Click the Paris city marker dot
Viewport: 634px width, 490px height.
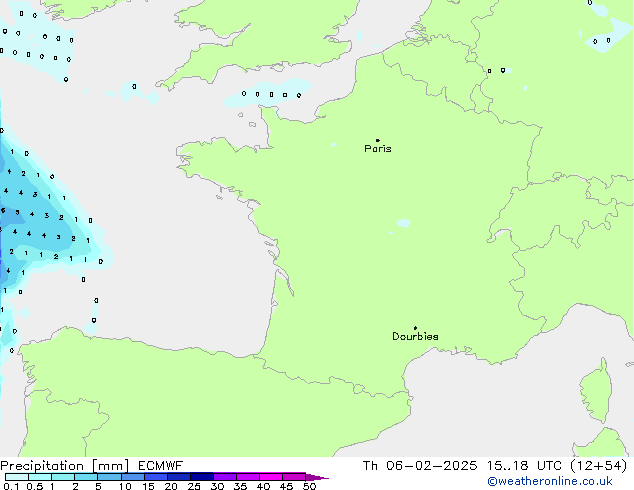(x=378, y=140)
